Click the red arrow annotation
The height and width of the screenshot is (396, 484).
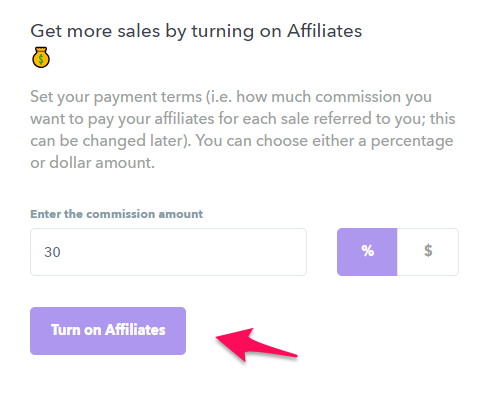256,345
